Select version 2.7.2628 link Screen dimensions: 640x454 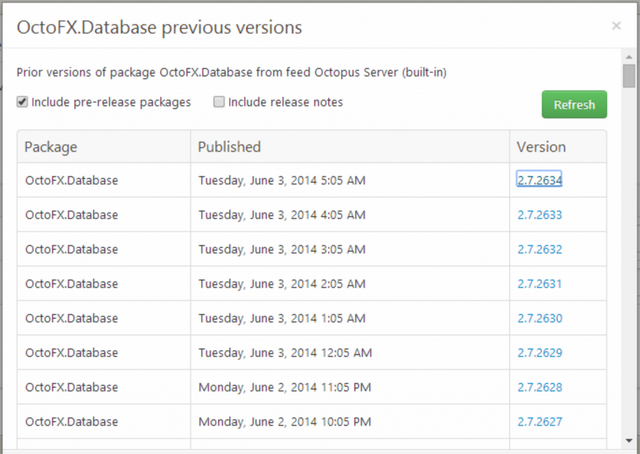[540, 387]
